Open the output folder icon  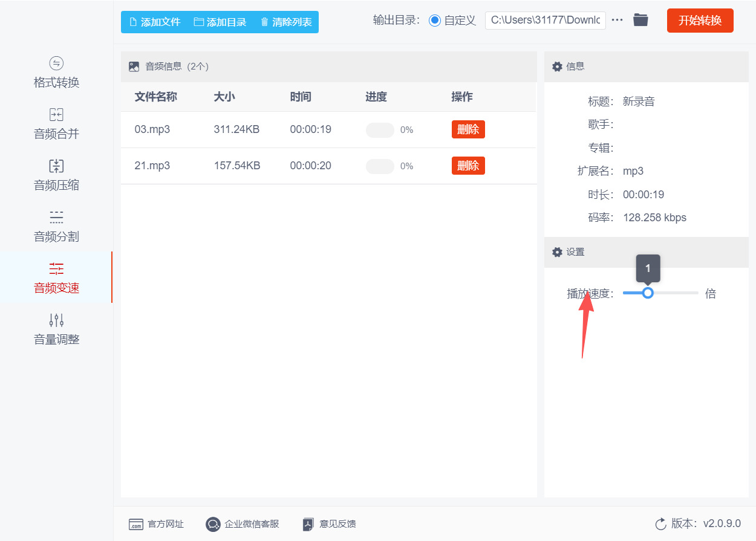point(640,20)
